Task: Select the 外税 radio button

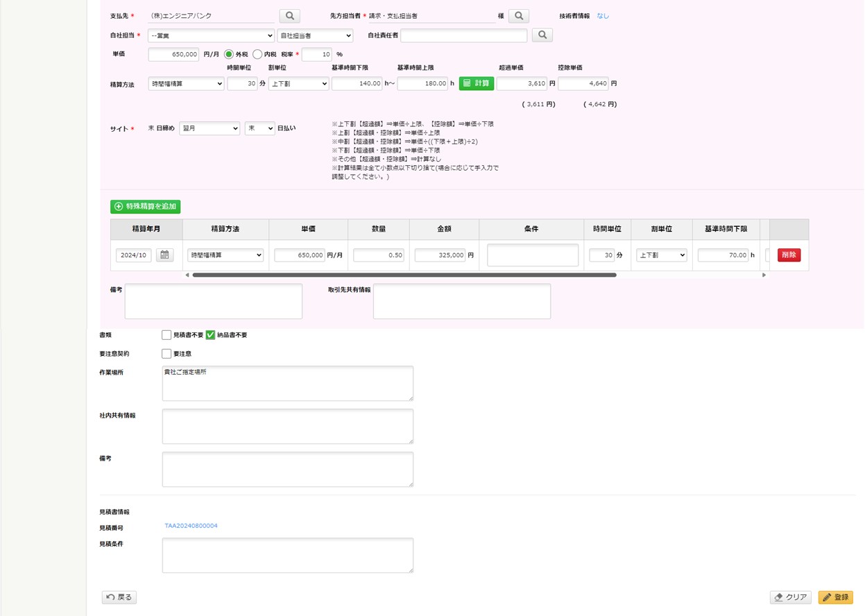Action: (x=229, y=54)
